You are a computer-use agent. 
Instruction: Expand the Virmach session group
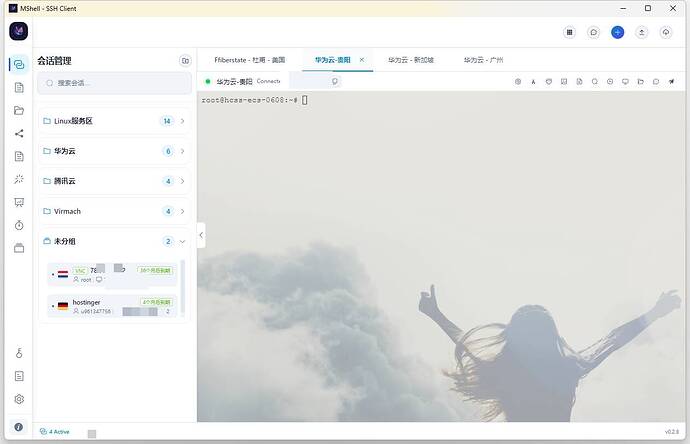114,211
